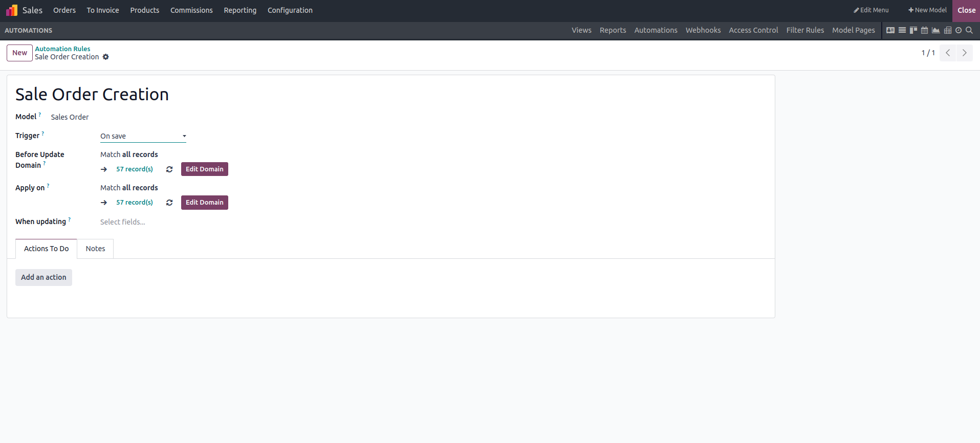
Task: Switch to the Actions To Do tab
Action: click(x=47, y=249)
